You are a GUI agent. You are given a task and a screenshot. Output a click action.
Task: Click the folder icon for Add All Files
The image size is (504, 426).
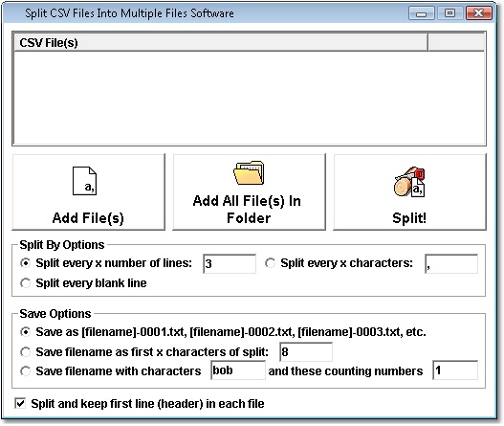(249, 172)
